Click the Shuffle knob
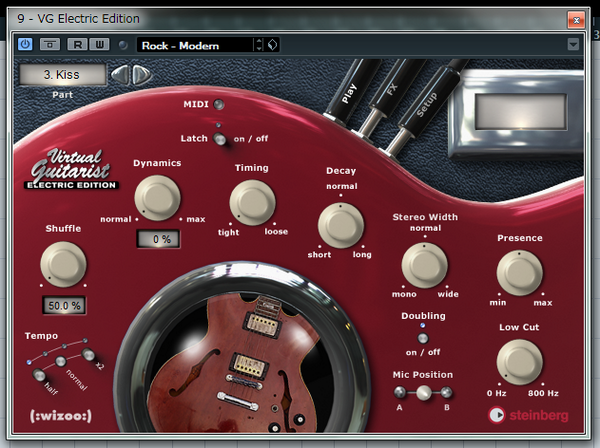 (x=63, y=264)
